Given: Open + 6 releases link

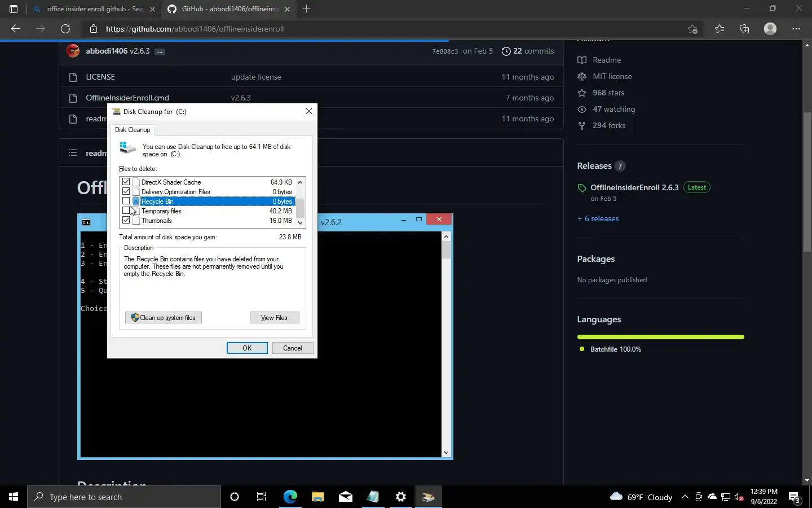Looking at the screenshot, I should tap(598, 218).
